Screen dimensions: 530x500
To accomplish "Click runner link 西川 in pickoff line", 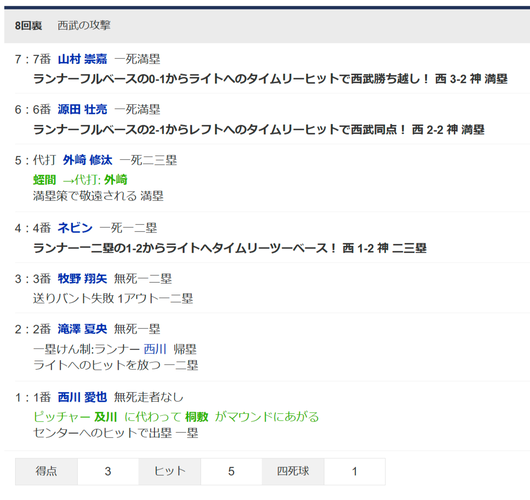I will pyautogui.click(x=155, y=349).
